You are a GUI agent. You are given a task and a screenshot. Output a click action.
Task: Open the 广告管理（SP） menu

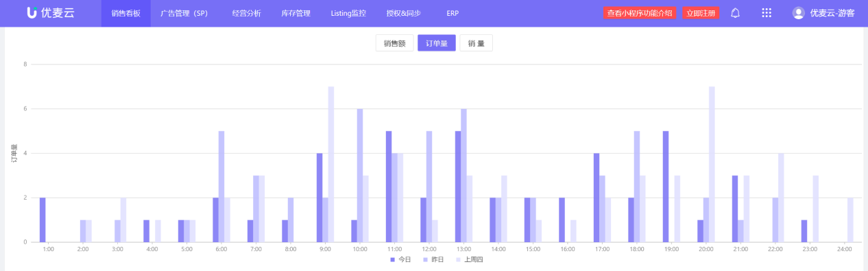point(184,13)
